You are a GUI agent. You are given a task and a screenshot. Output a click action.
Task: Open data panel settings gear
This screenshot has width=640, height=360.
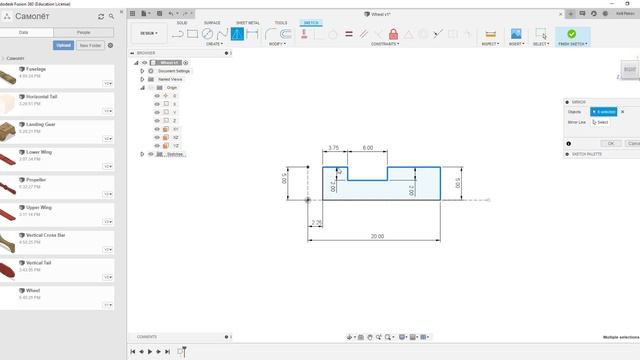(110, 45)
